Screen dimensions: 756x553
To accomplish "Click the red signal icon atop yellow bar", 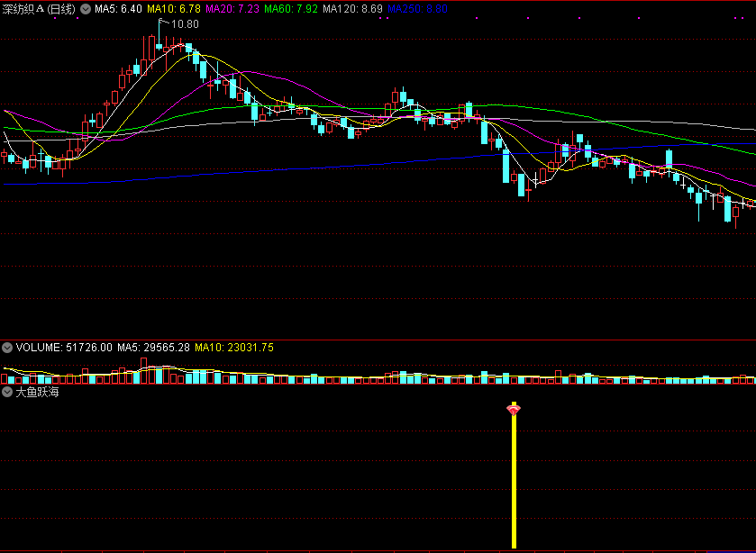I will point(514,411).
